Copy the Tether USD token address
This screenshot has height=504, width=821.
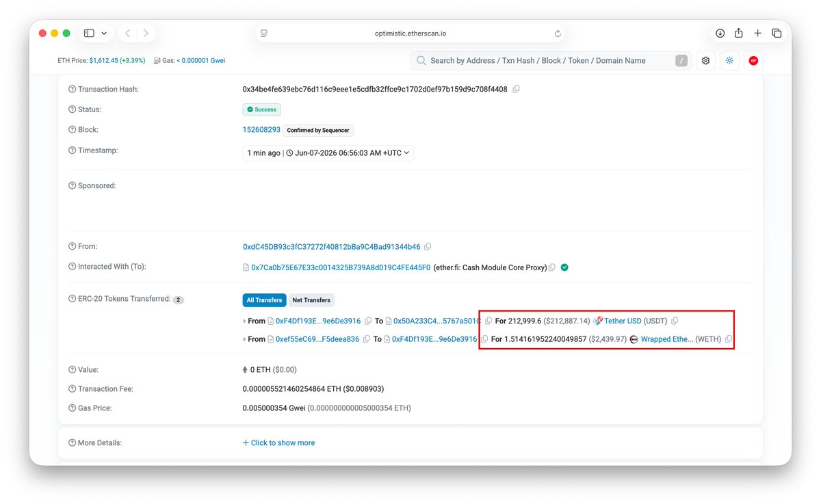tap(675, 321)
